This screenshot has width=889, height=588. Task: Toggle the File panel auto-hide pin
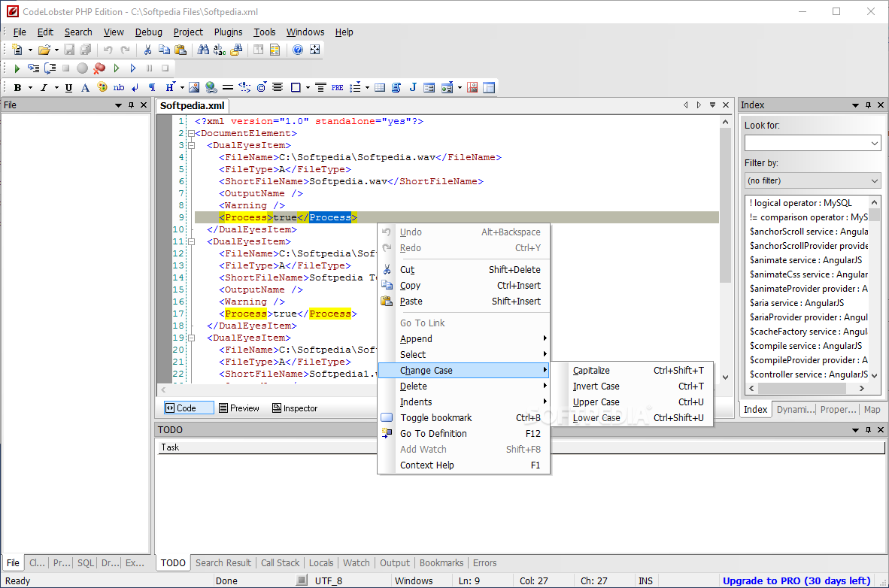131,105
